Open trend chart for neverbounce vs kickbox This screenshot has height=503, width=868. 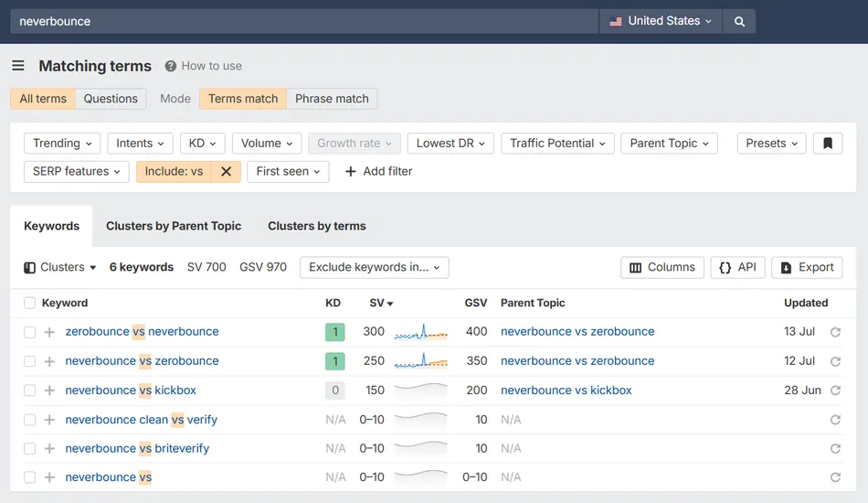click(420, 390)
